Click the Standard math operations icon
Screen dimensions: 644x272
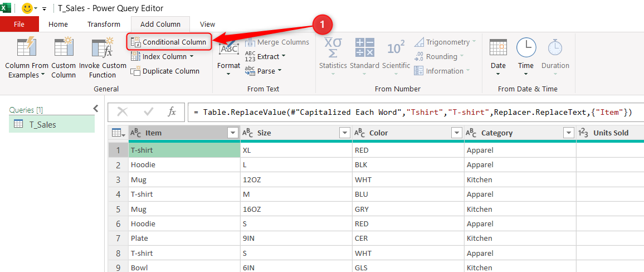[364, 48]
